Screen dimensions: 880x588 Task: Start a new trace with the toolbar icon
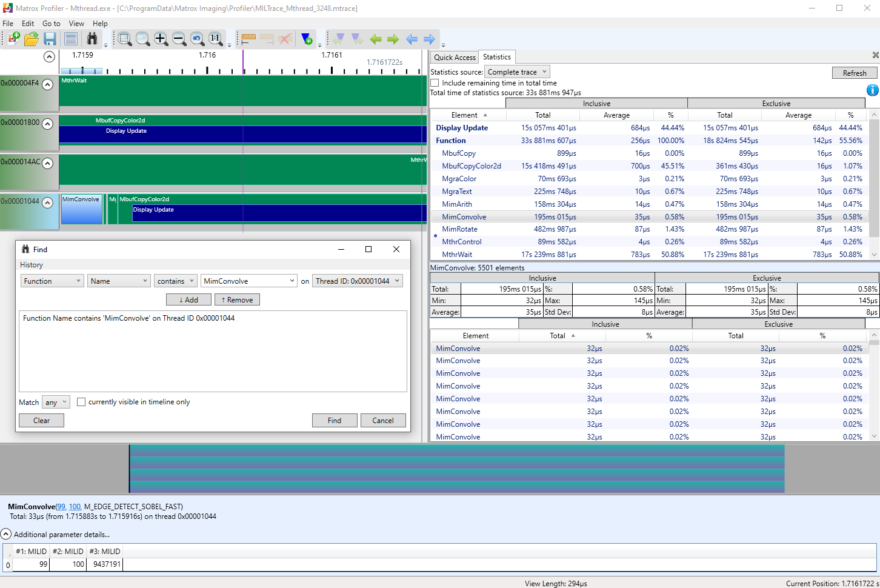pos(13,39)
